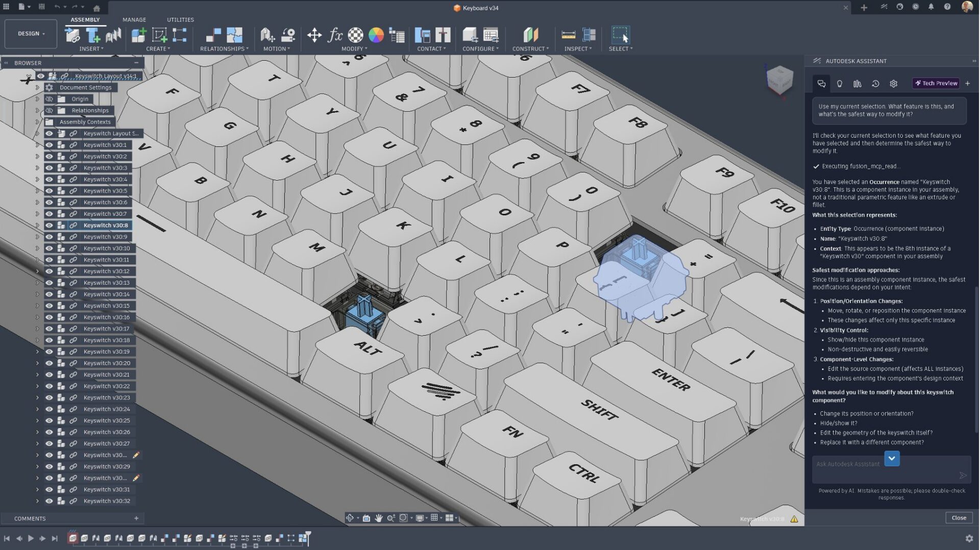Open the File menu

pos(24,7)
